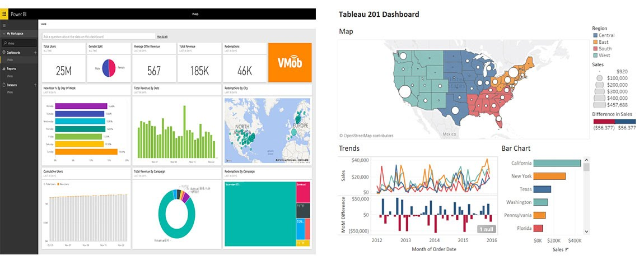This screenshot has width=644, height=269.
Task: Click the Q&A question input box
Action: 99,36
